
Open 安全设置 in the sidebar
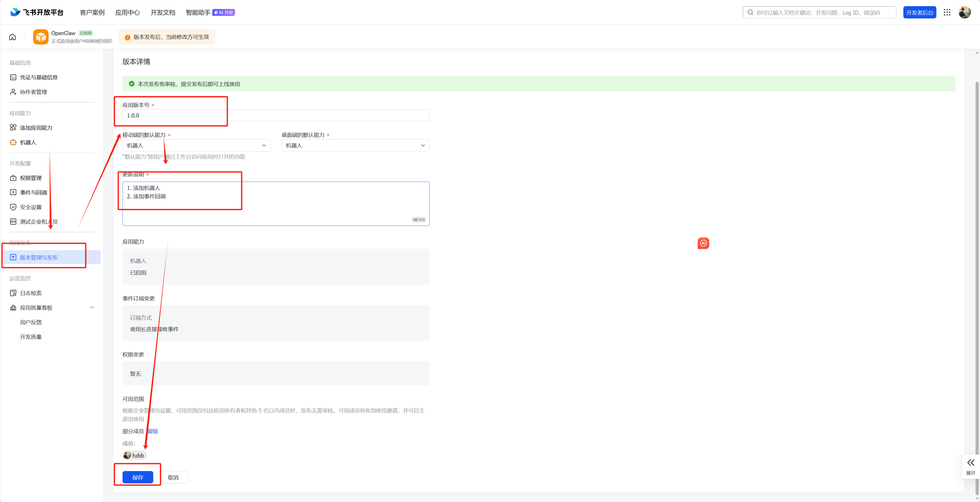point(30,207)
